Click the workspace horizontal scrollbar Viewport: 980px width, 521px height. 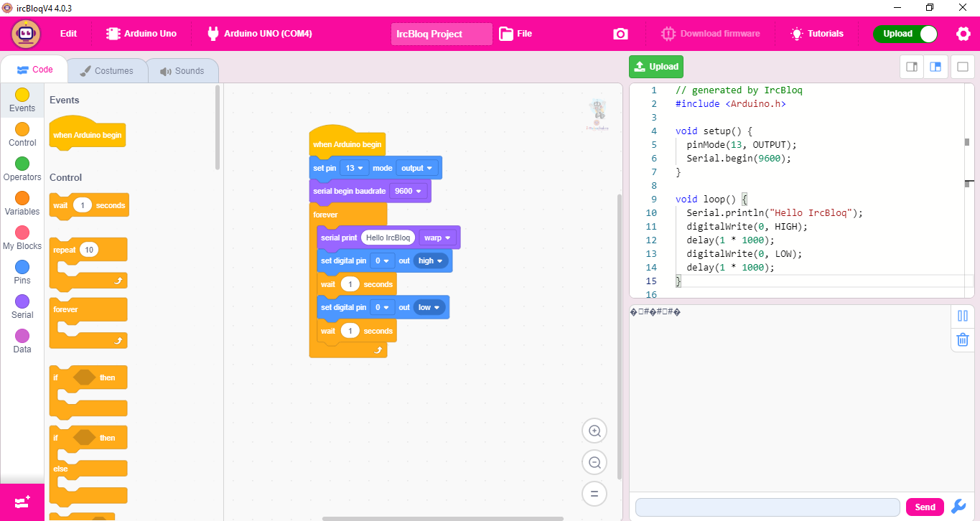pos(443,518)
